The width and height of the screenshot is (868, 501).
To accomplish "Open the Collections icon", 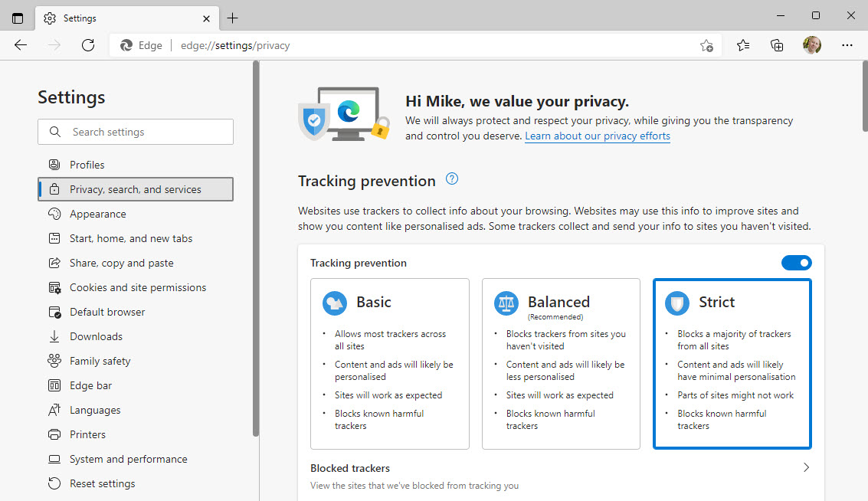I will [x=777, y=45].
